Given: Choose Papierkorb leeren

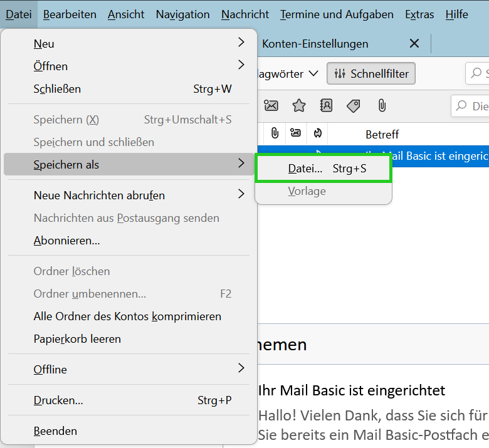Looking at the screenshot, I should tap(129, 339).
